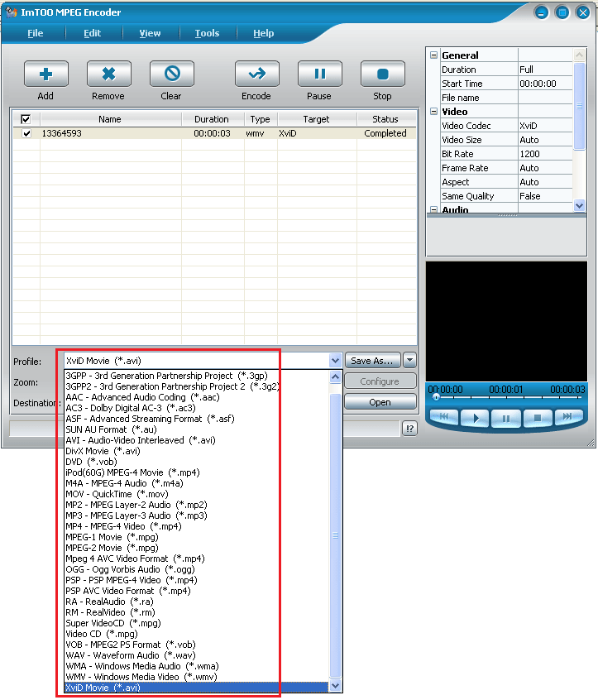The width and height of the screenshot is (598, 700).
Task: Select WAV - Waveform Audio profile
Action: pyautogui.click(x=196, y=655)
